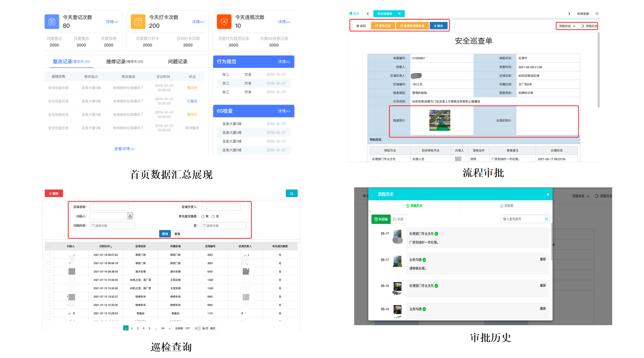选择有无提交隐患的'有'单选按钮
The image size is (644, 358).
[x=203, y=216]
